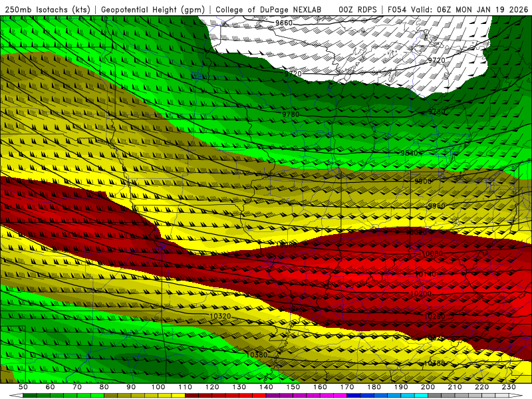Click the 10260 contour label
This screenshot has width=532, height=399.
434,317
